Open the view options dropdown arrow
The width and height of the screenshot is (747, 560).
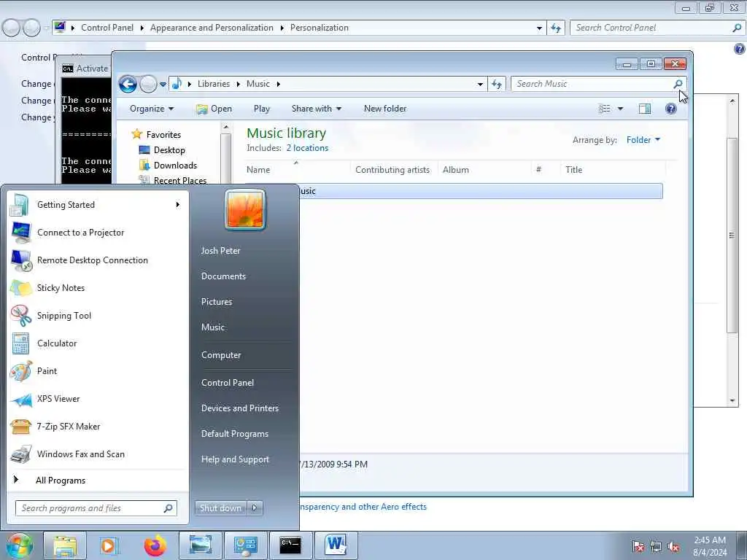tap(620, 109)
